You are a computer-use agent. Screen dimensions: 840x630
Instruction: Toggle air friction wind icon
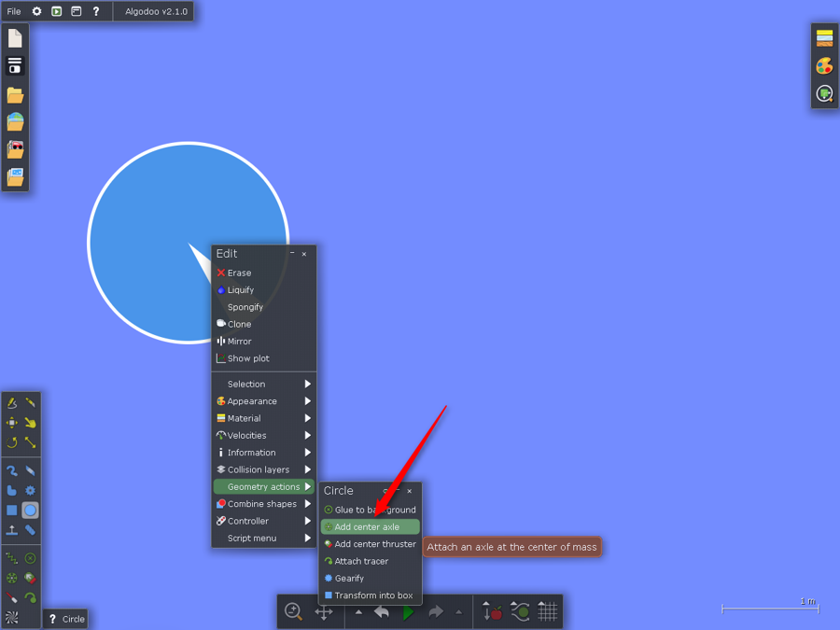coord(521,612)
